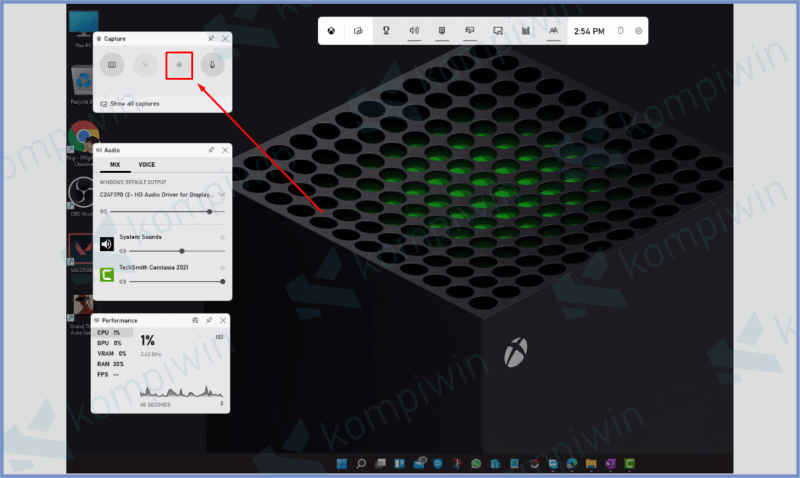Open the Achievements trophy widget

coord(386,31)
